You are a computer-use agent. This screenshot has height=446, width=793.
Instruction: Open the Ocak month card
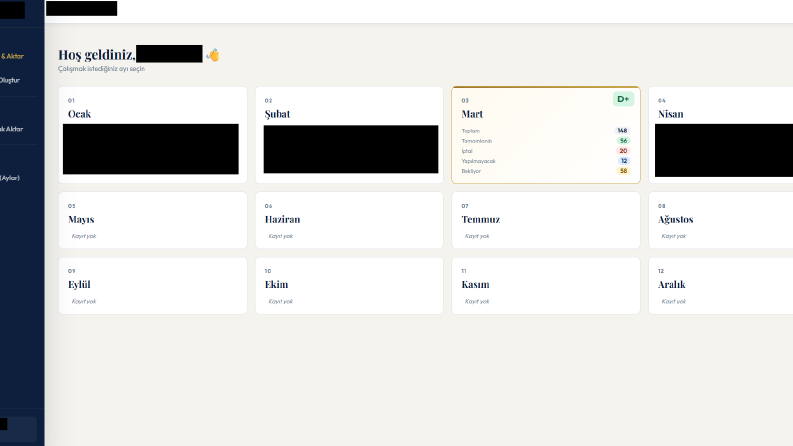[153, 135]
